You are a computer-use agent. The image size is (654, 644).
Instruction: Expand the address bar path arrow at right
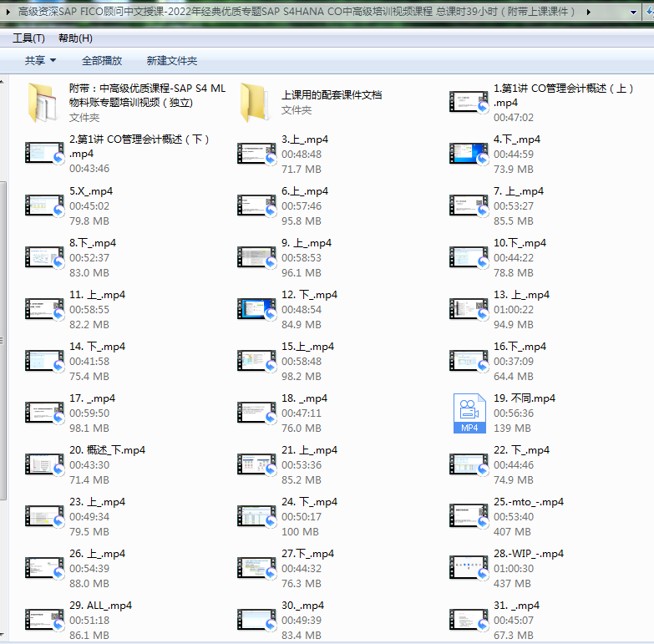point(590,12)
